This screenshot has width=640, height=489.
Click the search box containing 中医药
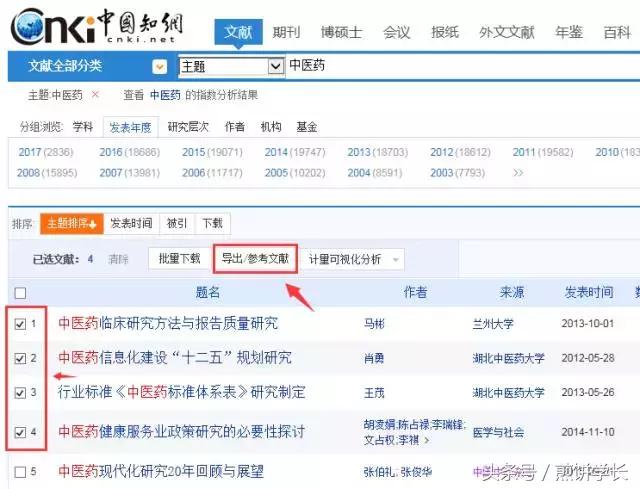461,66
